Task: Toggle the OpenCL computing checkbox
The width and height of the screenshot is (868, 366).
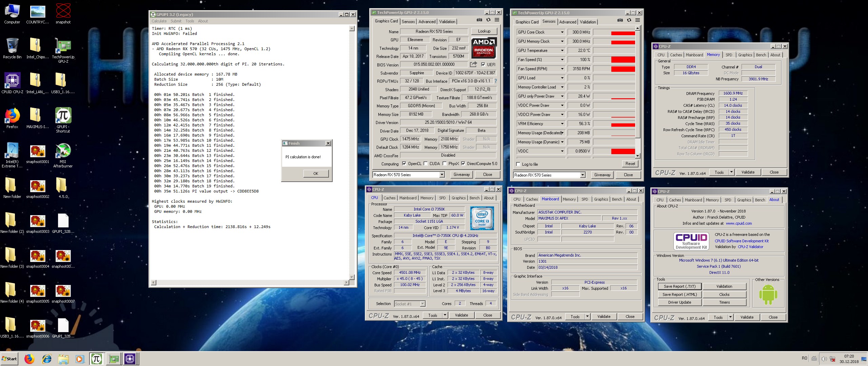Action: pos(404,164)
